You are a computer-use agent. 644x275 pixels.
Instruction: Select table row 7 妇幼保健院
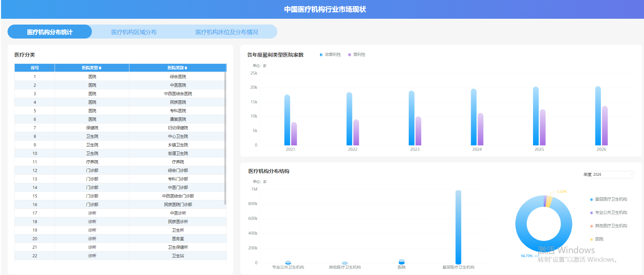[x=120, y=128]
